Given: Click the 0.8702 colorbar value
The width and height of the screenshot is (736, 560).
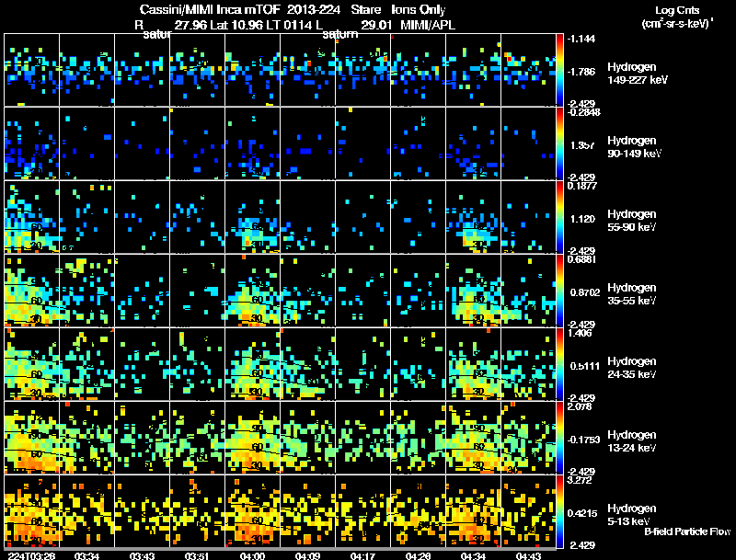Looking at the screenshot, I should tap(585, 292).
